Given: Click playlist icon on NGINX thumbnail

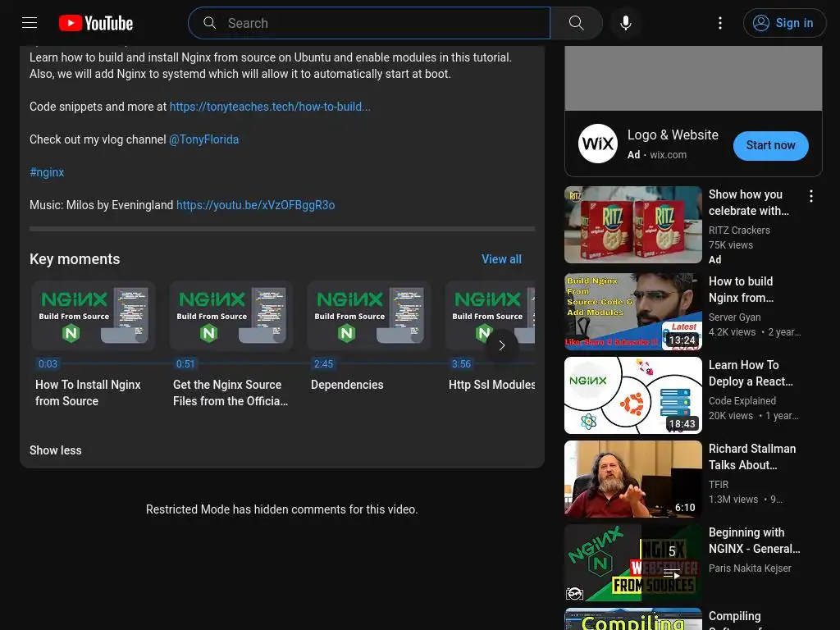Looking at the screenshot, I should pyautogui.click(x=672, y=574).
